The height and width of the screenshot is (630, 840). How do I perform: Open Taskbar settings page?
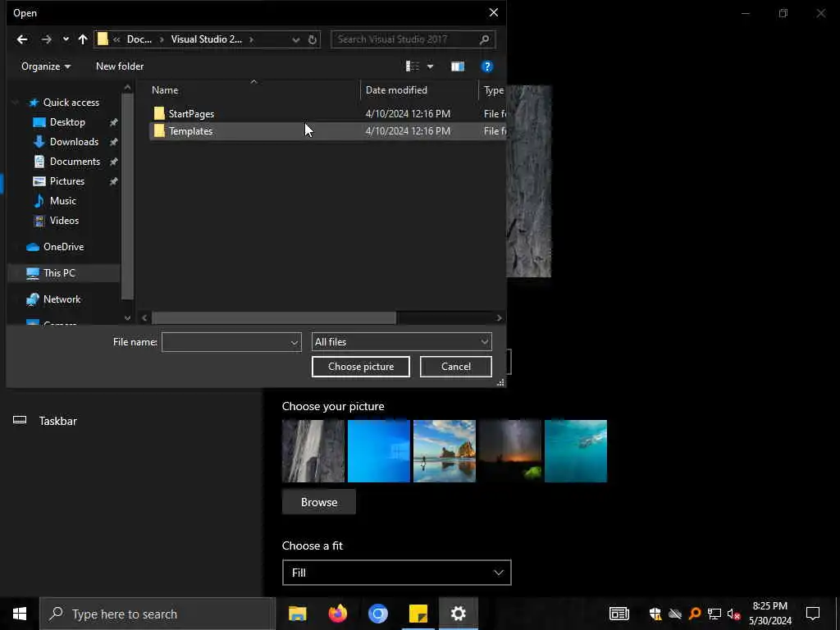tap(58, 421)
